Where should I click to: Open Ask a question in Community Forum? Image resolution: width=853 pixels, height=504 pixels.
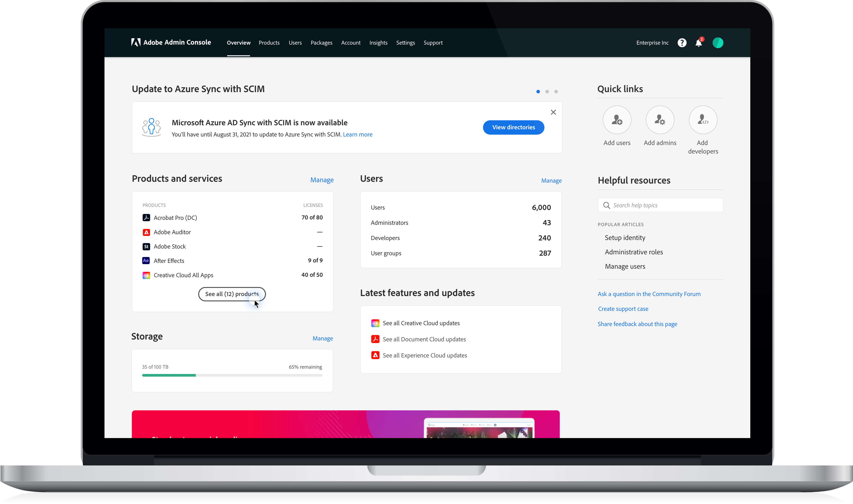(649, 294)
